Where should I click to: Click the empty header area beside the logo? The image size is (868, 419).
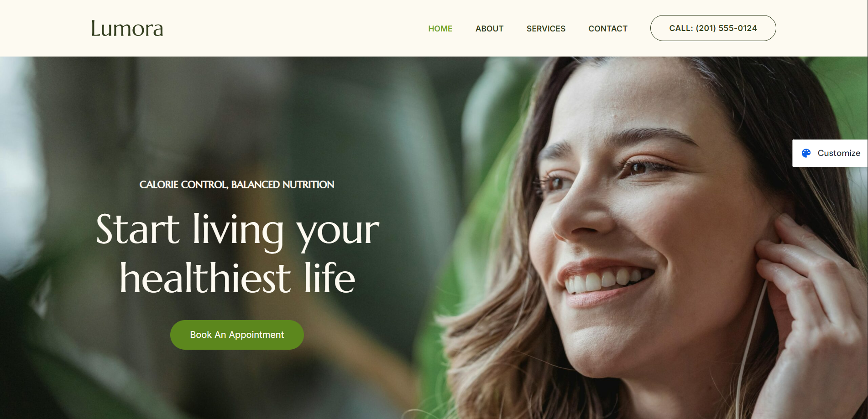292,28
